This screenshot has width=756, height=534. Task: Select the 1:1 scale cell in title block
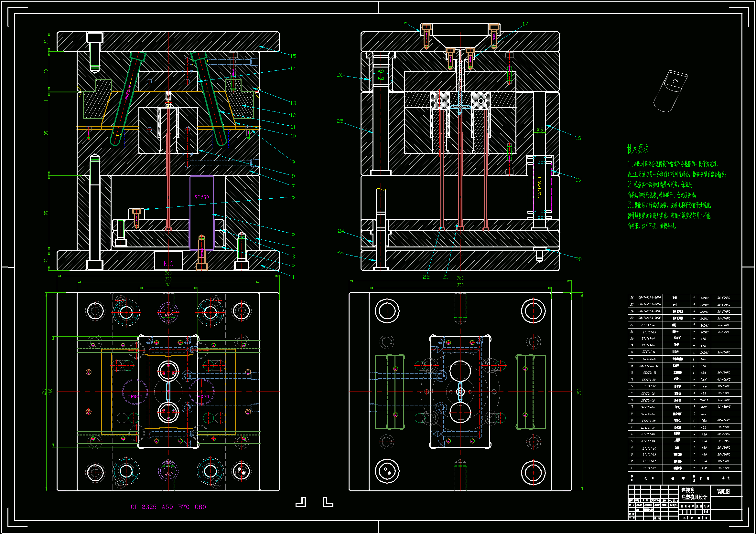point(706,512)
